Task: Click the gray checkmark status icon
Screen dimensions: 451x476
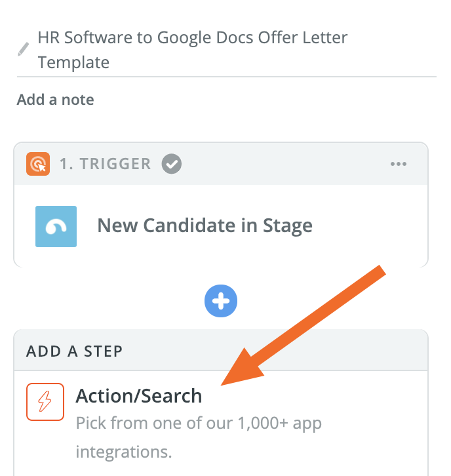Action: (172, 164)
